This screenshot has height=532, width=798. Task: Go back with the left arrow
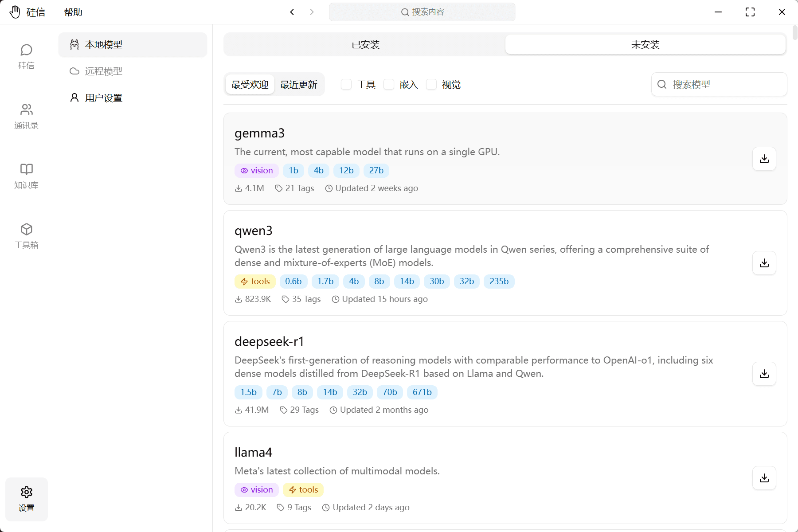pyautogui.click(x=292, y=12)
